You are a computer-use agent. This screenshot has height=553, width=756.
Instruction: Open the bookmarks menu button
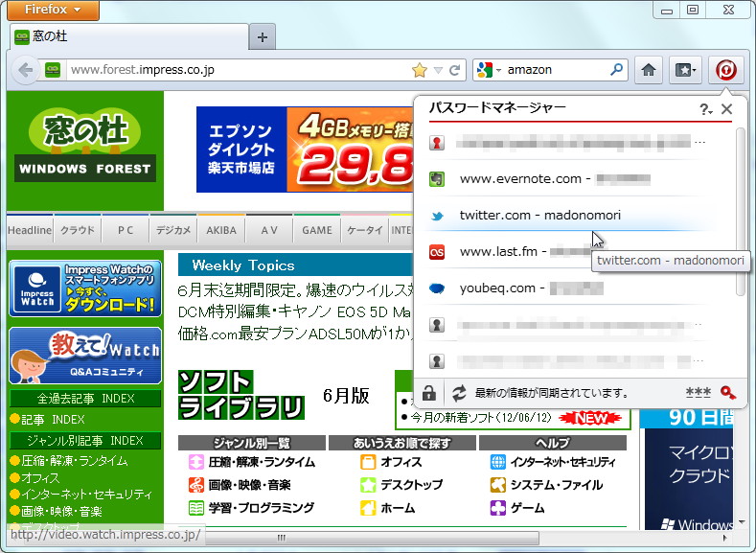pos(685,70)
